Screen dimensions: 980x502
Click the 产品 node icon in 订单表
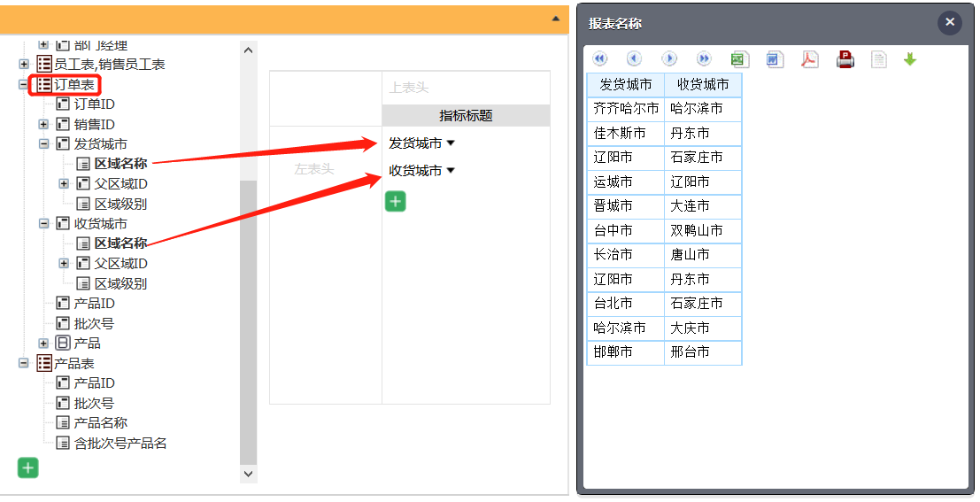pos(63,344)
